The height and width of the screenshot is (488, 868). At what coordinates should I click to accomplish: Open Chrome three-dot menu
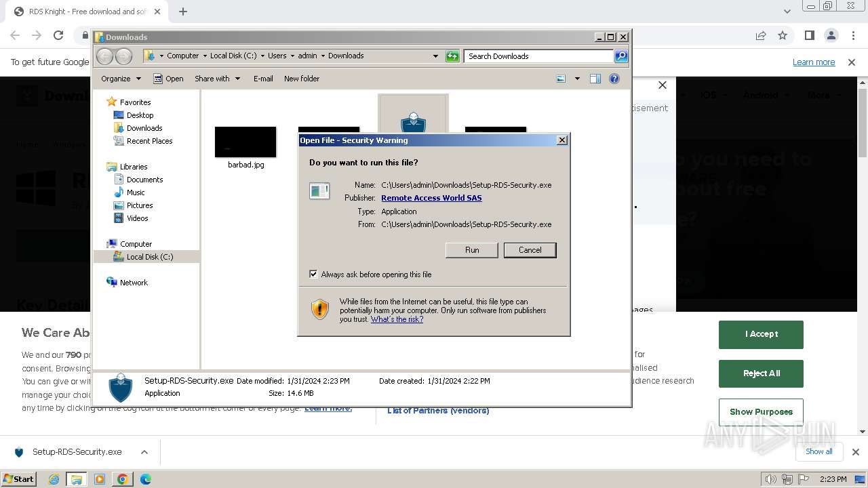point(852,35)
